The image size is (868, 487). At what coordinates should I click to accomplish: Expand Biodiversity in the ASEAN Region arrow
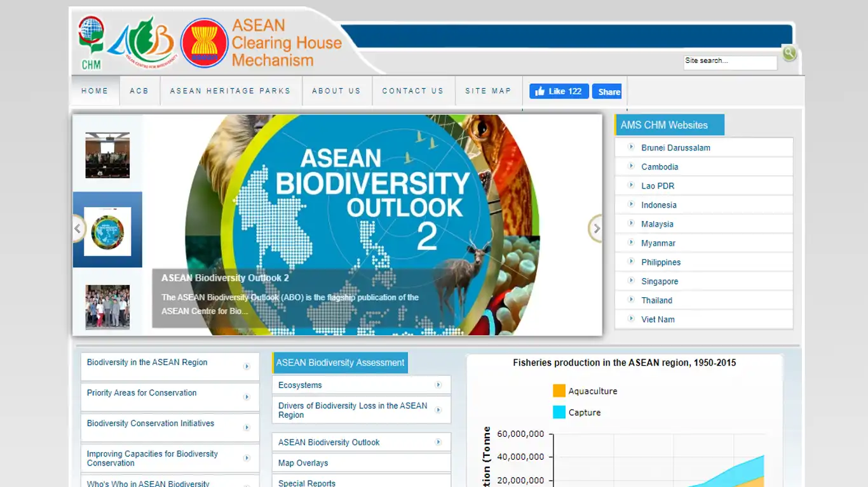click(x=247, y=366)
